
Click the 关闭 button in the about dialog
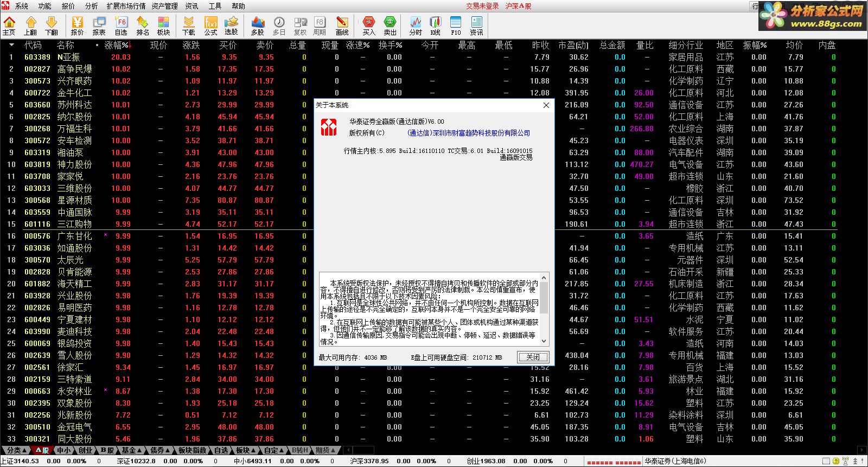point(533,357)
